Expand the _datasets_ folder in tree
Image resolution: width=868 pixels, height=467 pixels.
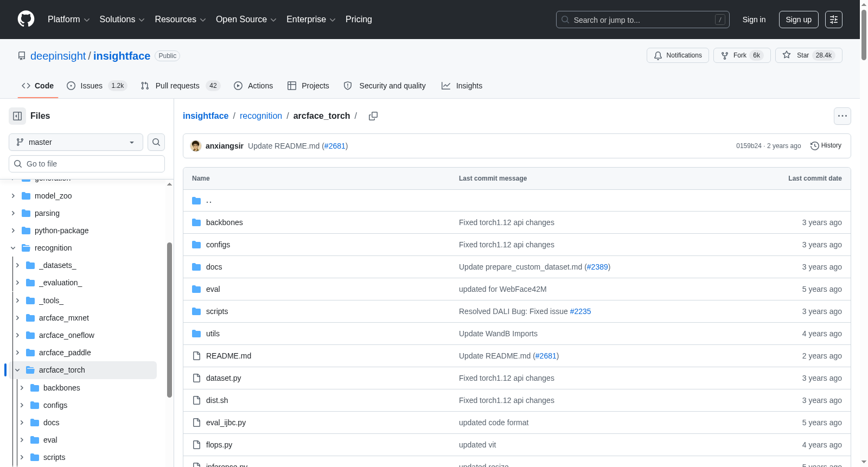click(x=17, y=265)
